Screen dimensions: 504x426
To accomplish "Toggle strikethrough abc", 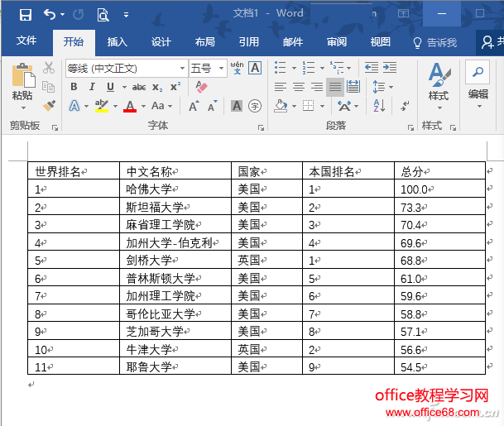I will [139, 87].
